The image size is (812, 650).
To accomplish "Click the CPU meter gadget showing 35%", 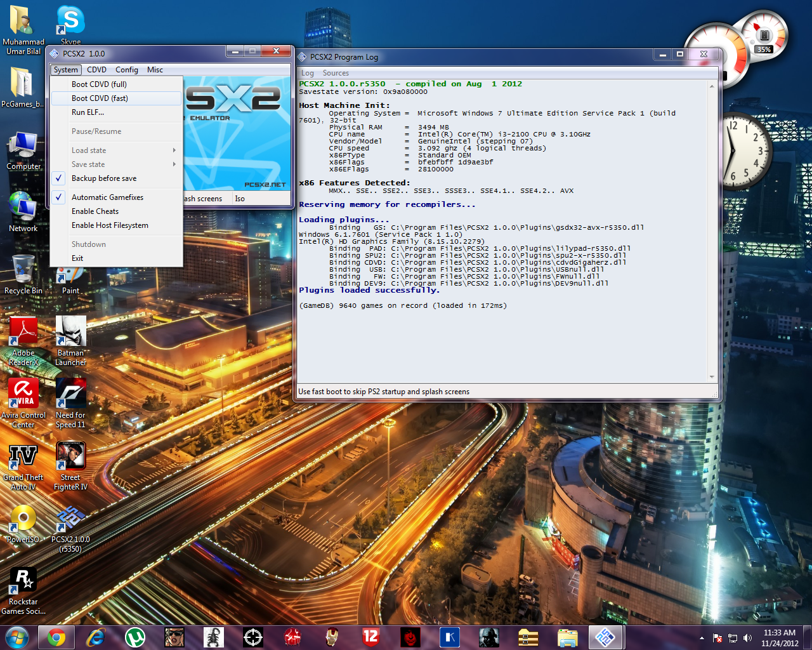I will (764, 35).
